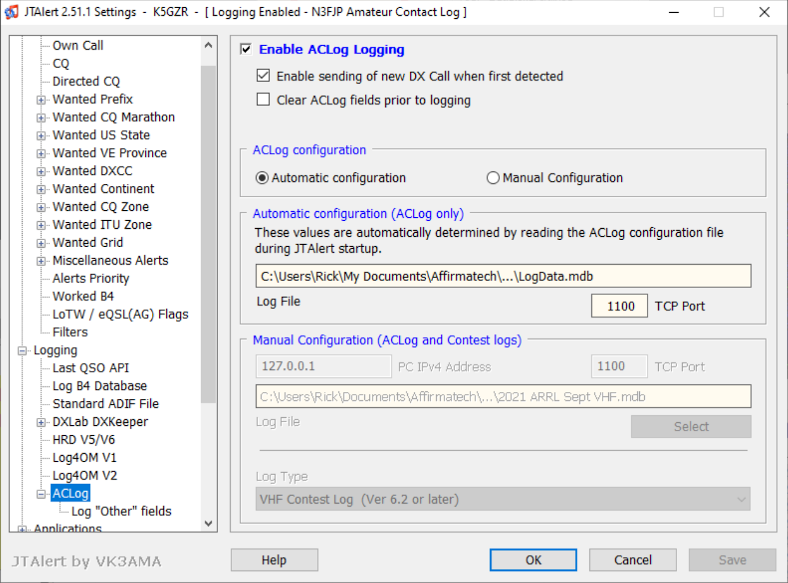Expand the Wanted Grid node
The image size is (788, 583).
tap(41, 243)
